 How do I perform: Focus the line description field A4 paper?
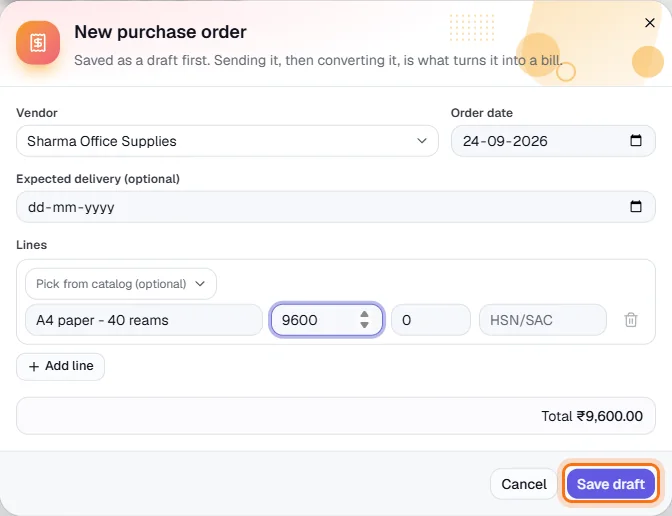pos(144,320)
